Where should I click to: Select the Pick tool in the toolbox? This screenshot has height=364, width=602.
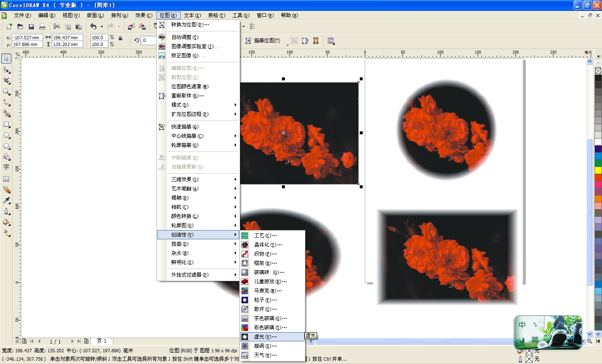(6, 59)
